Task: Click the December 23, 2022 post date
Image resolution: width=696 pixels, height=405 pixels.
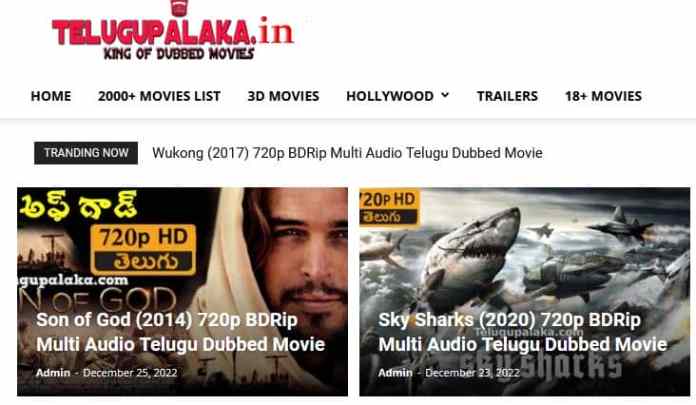Action: [x=472, y=373]
